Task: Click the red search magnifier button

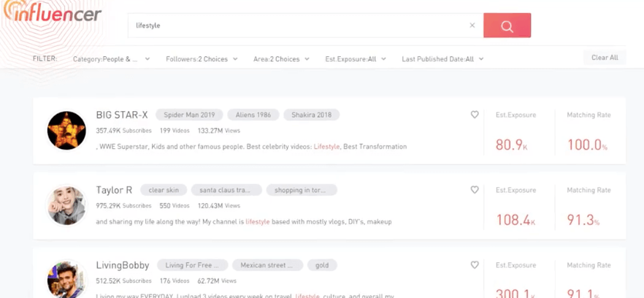Action: pos(507,26)
